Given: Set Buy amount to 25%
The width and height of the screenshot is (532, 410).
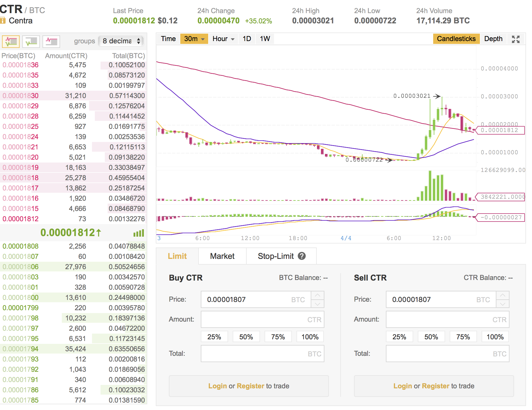Looking at the screenshot, I should (214, 337).
